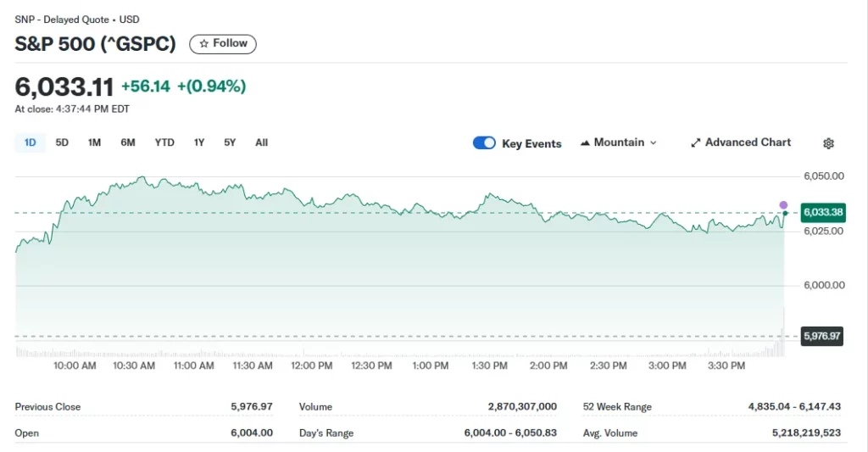868x452 pixels.
Task: Click the 2:00 PM x-axis label
Action: click(x=548, y=366)
